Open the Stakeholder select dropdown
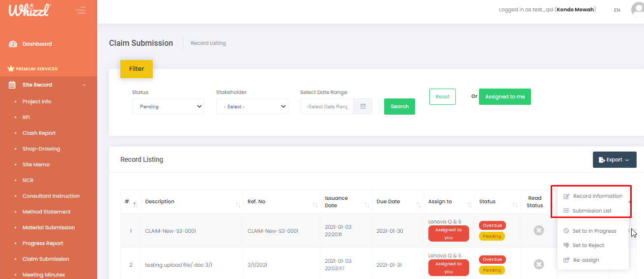This screenshot has width=644, height=279. pos(252,106)
